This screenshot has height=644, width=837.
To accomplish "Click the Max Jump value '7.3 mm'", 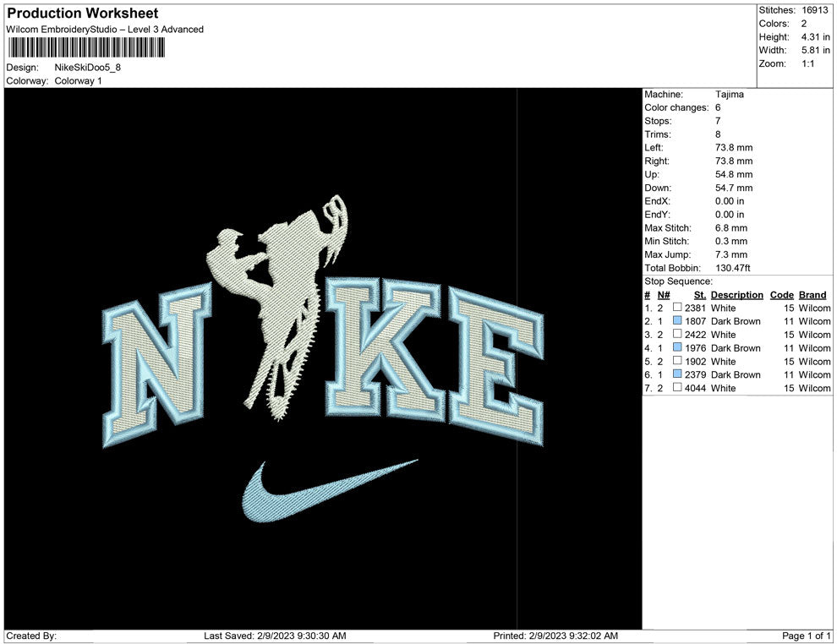I will pyautogui.click(x=731, y=254).
